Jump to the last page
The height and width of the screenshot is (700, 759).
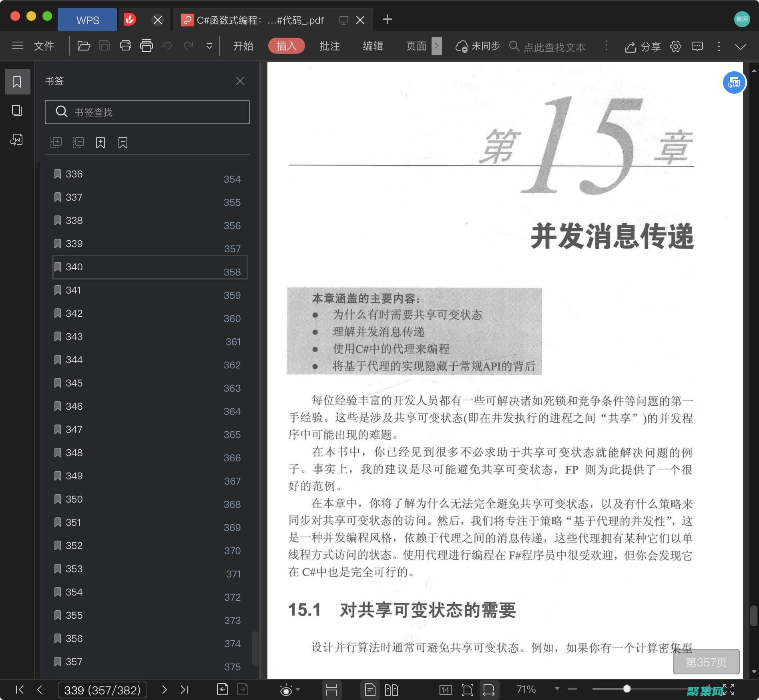pyautogui.click(x=185, y=690)
